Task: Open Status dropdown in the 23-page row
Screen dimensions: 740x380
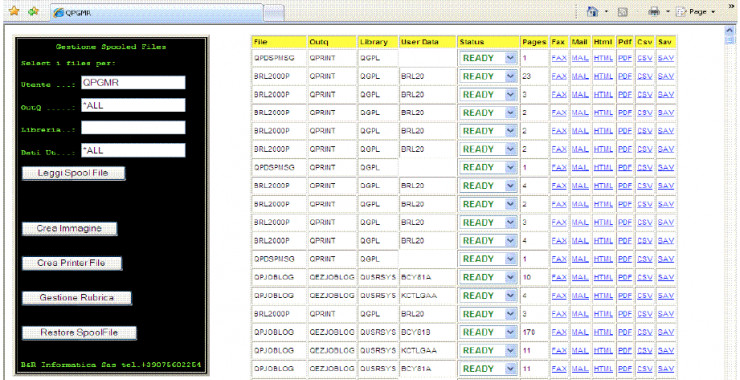Action: pyautogui.click(x=488, y=76)
